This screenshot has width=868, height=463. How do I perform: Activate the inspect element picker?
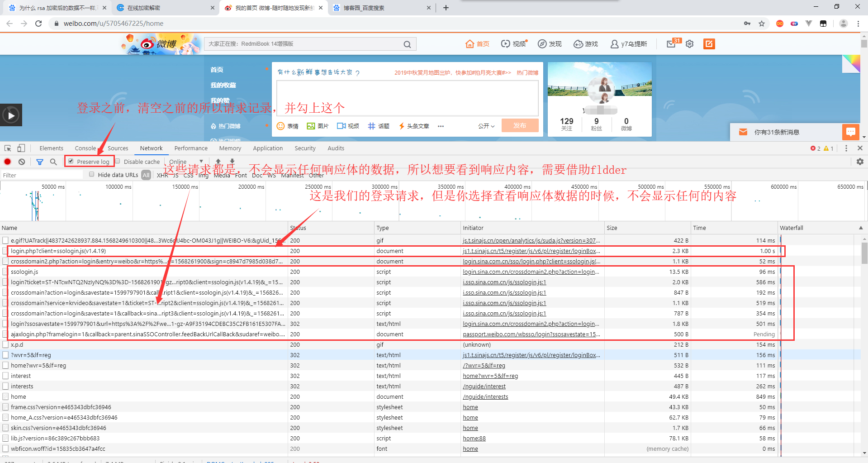(x=8, y=148)
